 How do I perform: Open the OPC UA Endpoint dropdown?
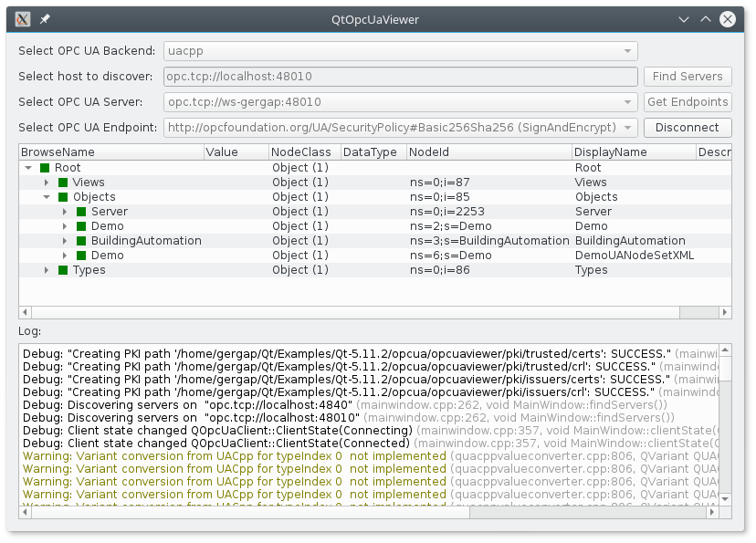click(401, 128)
